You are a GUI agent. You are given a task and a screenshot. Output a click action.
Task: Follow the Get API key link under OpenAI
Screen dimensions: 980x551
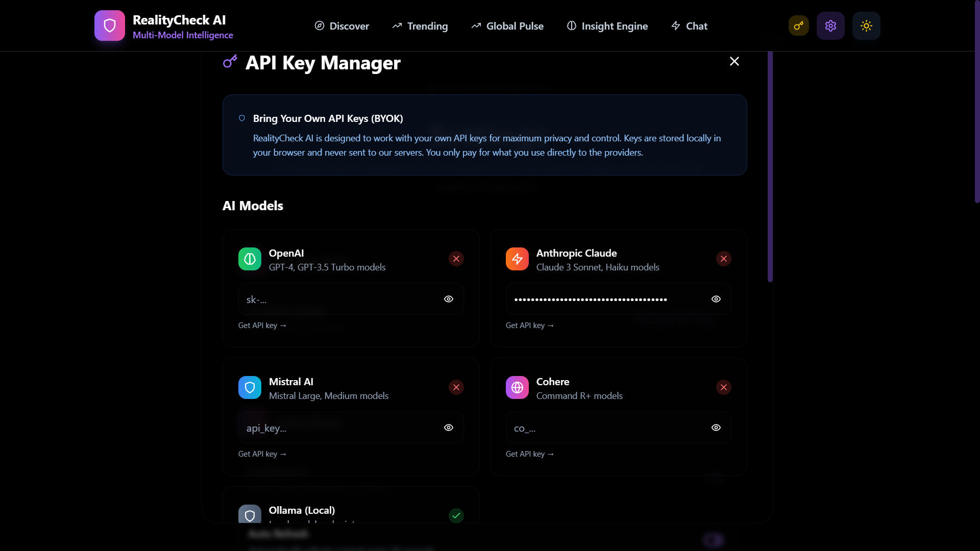(x=262, y=325)
